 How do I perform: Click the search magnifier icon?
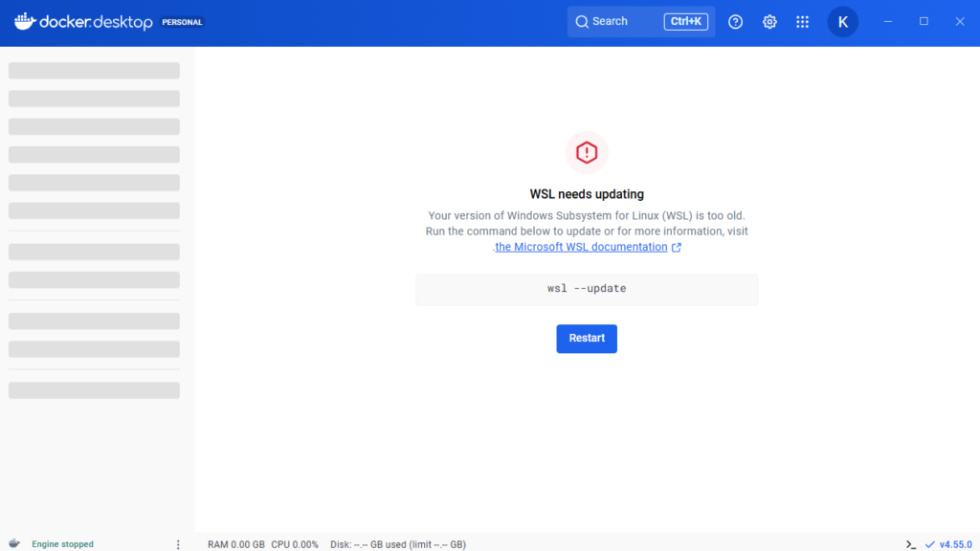tap(582, 22)
